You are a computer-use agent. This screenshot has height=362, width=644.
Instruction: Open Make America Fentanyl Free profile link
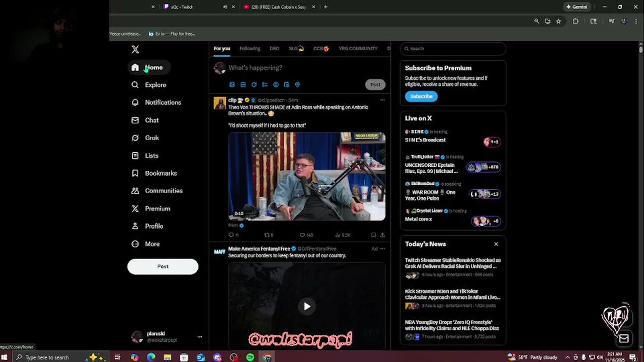coord(259,248)
